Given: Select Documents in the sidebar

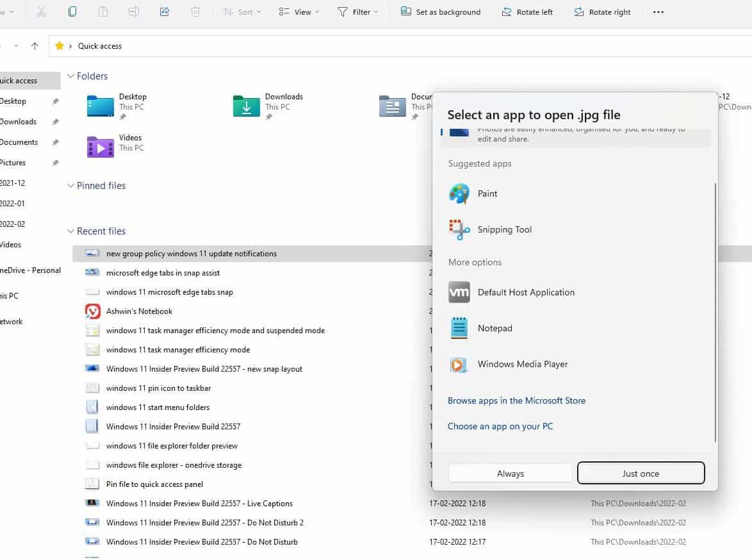Looking at the screenshot, I should click(19, 142).
